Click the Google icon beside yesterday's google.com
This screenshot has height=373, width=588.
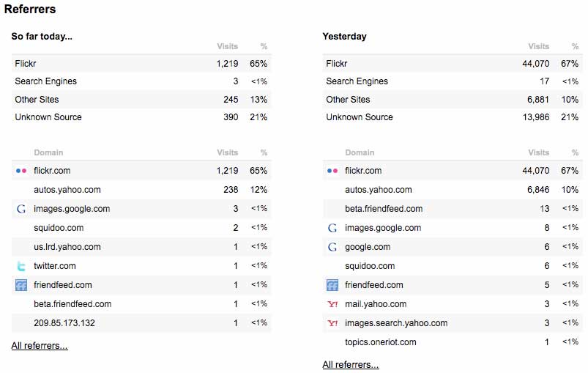pyautogui.click(x=332, y=247)
